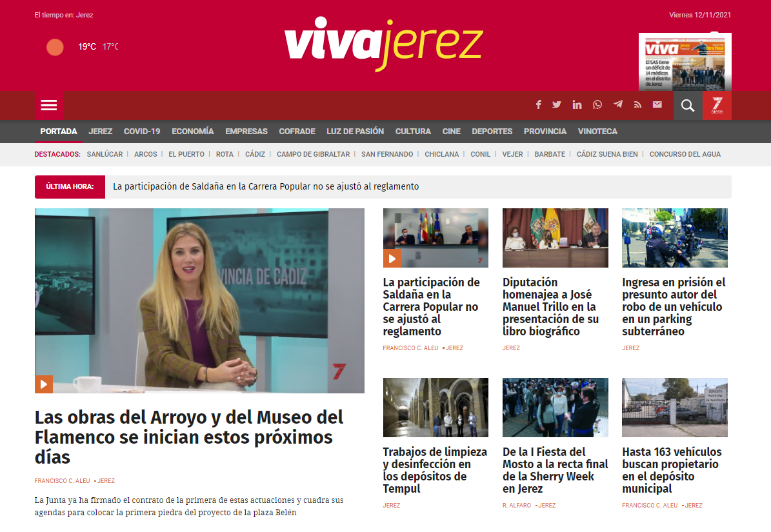
Task: Open the VEJER link
Action: coord(512,154)
